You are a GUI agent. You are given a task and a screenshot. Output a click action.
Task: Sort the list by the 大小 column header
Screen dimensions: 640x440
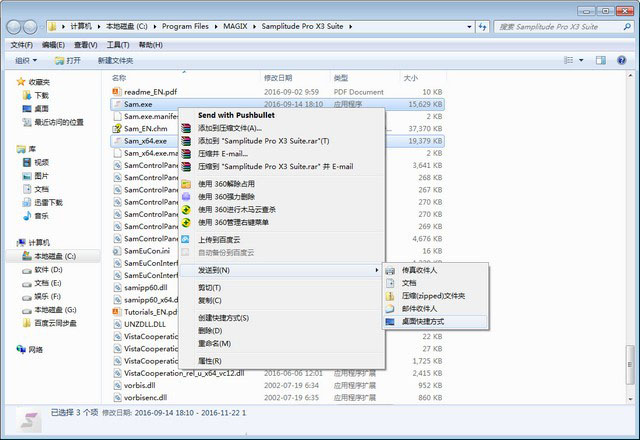click(x=422, y=78)
